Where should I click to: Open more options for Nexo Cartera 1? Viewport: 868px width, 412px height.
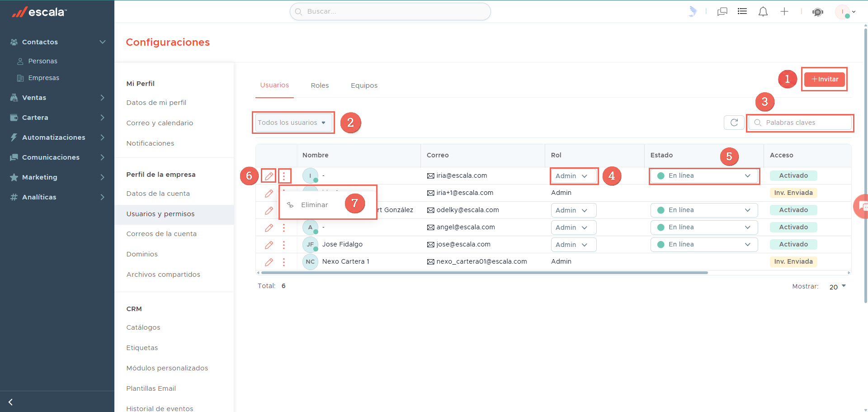point(284,262)
